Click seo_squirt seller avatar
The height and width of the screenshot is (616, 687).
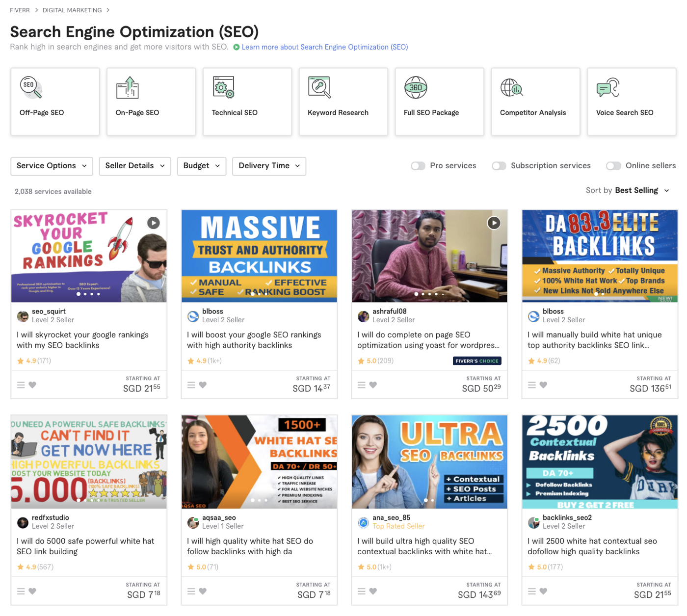point(23,316)
